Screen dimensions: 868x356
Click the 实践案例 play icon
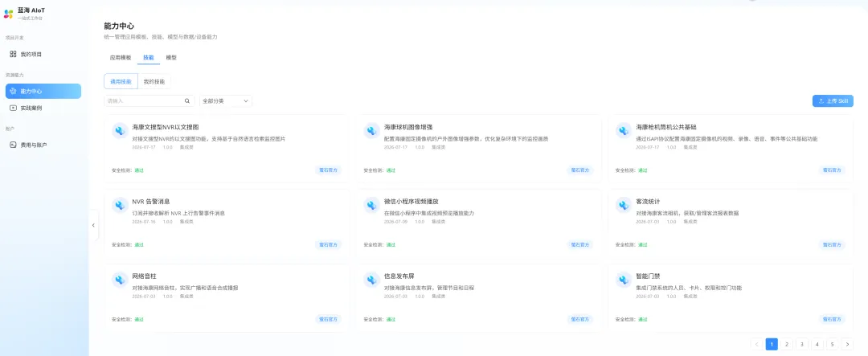tap(14, 108)
